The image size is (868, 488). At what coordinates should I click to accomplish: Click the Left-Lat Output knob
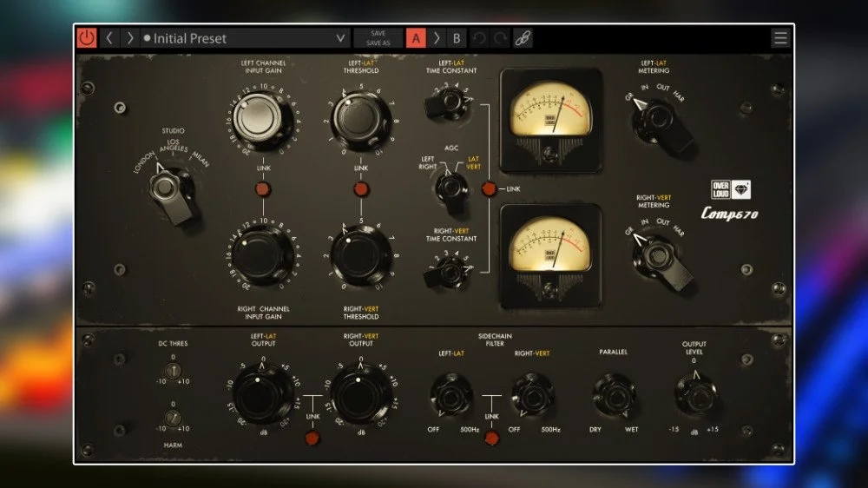261,395
